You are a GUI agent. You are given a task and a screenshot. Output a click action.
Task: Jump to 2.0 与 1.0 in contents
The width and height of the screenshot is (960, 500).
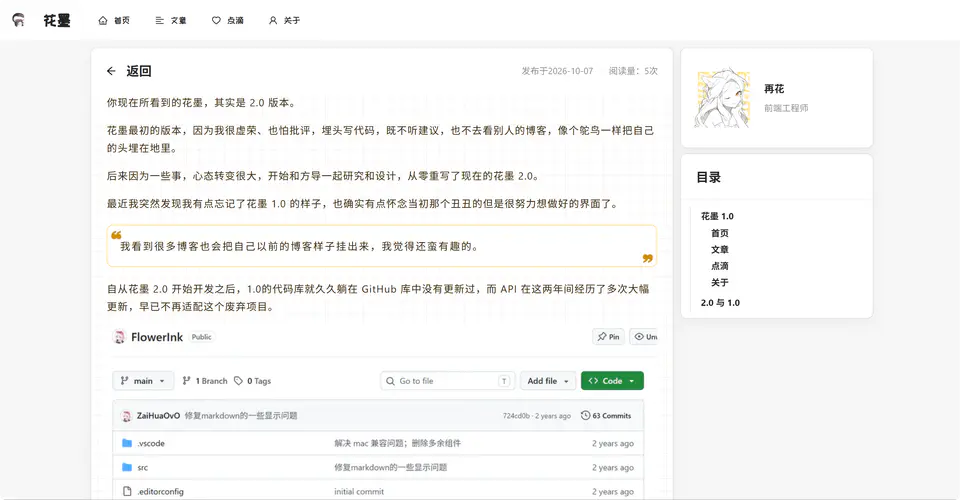point(720,303)
